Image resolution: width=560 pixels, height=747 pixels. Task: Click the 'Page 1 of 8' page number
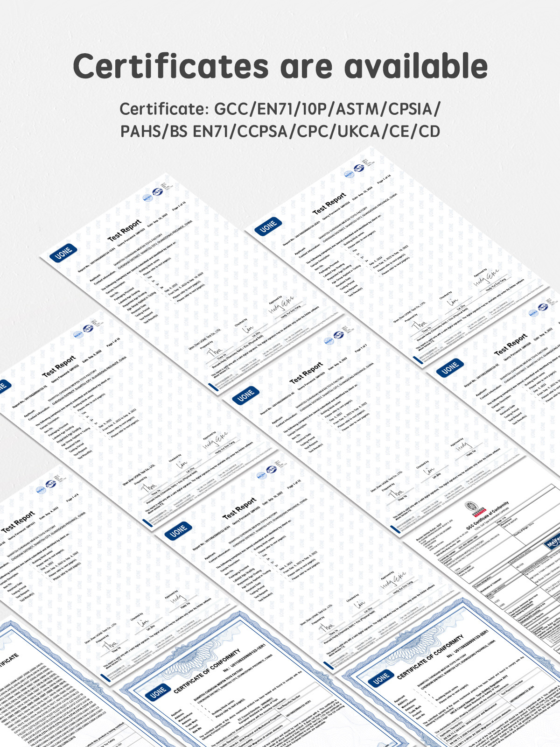click(x=72, y=498)
